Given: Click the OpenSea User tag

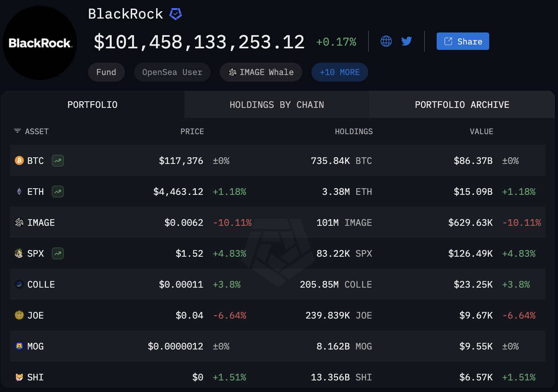Looking at the screenshot, I should [172, 72].
